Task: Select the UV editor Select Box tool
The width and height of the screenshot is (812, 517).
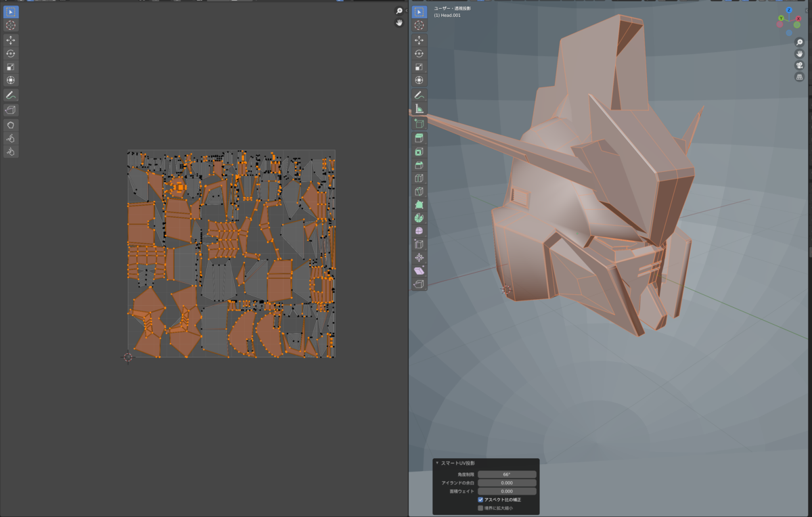Action: (11, 12)
